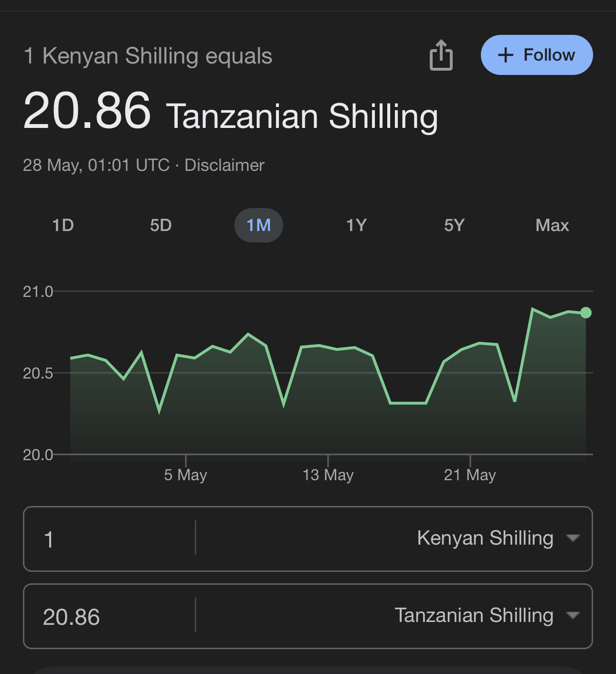616x674 pixels.
Task: Click the 5 May axis label
Action: [x=185, y=475]
